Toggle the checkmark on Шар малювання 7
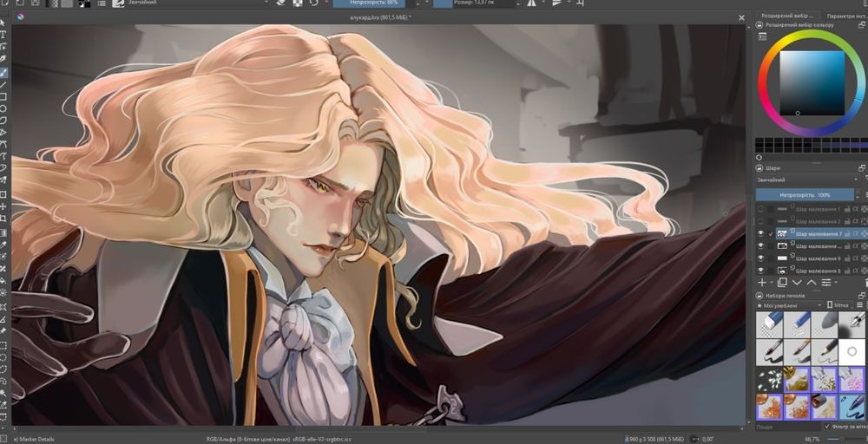Image resolution: width=868 pixels, height=444 pixels. click(770, 234)
